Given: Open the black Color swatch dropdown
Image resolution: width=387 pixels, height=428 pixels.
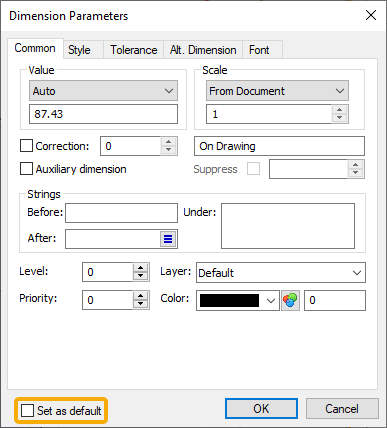Looking at the screenshot, I should pos(238,300).
